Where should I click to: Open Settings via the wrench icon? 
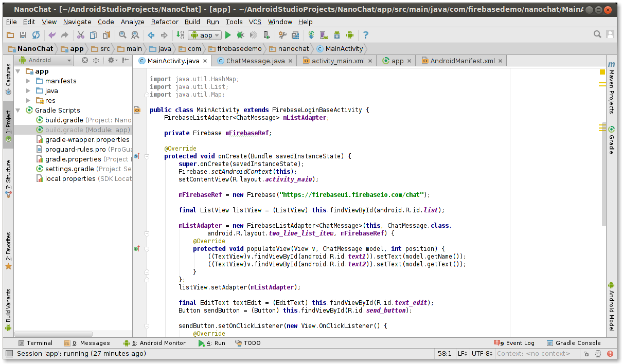click(x=282, y=35)
